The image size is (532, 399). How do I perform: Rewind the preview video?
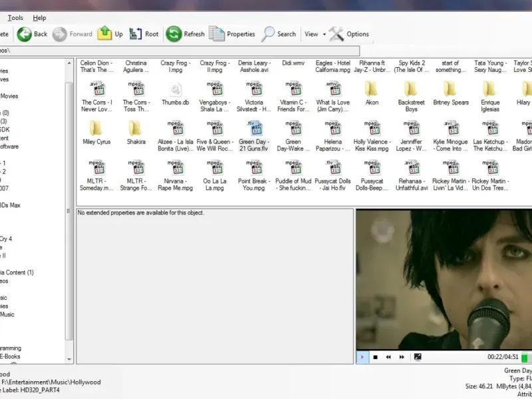pyautogui.click(x=388, y=357)
